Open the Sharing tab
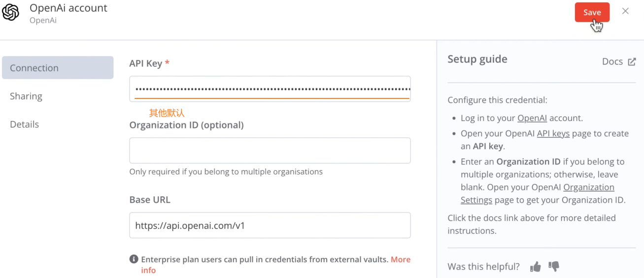 (26, 96)
